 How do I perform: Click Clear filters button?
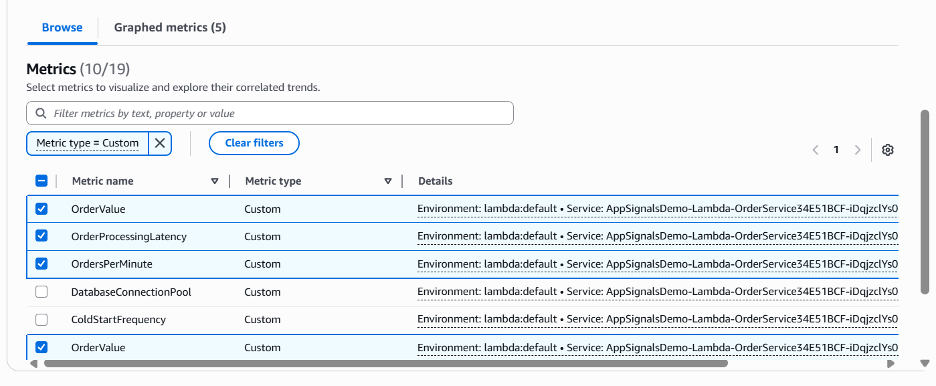click(254, 143)
